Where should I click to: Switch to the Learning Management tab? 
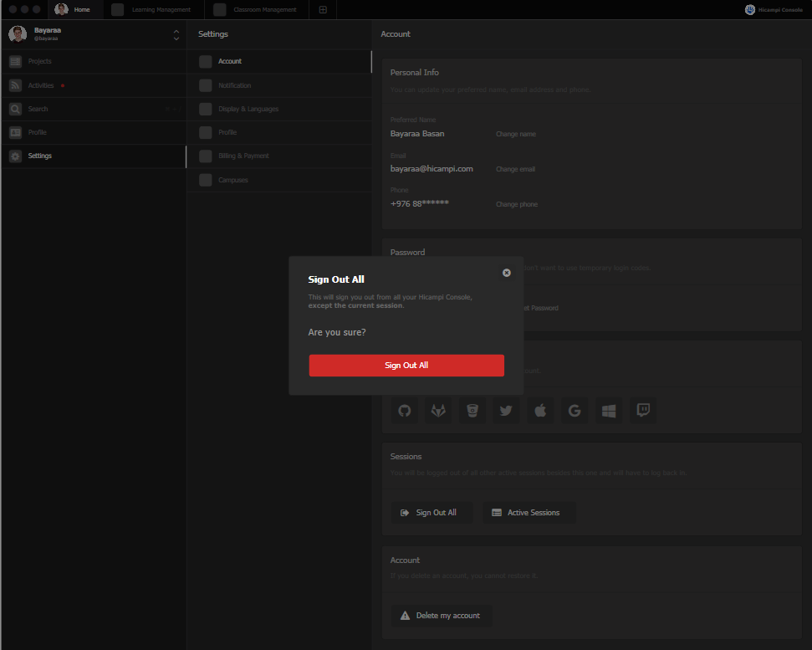[x=153, y=10]
